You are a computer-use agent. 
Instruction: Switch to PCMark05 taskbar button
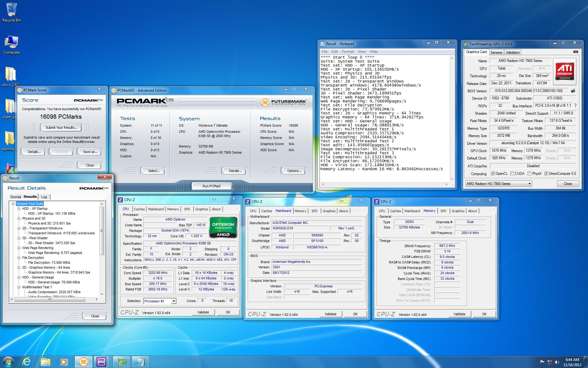[83, 362]
